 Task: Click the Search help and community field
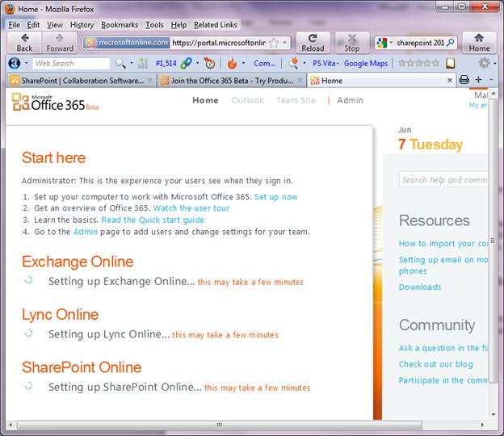443,179
